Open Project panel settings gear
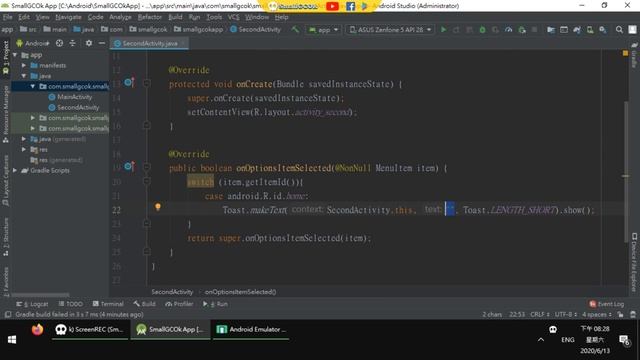Image resolution: width=640 pixels, height=360 pixels. tap(89, 43)
